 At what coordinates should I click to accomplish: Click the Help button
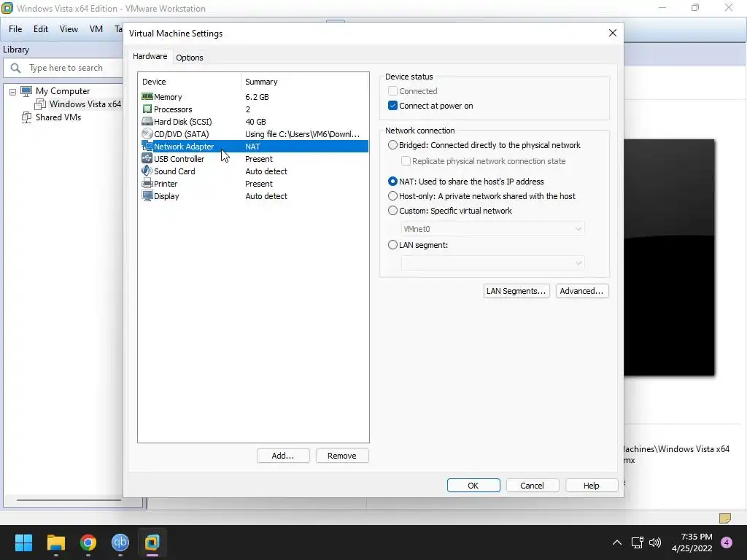coord(591,485)
